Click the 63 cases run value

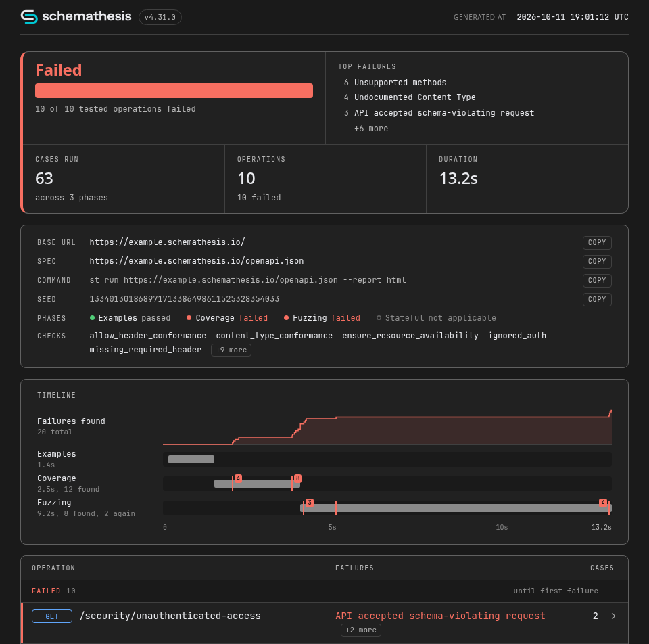click(x=45, y=179)
